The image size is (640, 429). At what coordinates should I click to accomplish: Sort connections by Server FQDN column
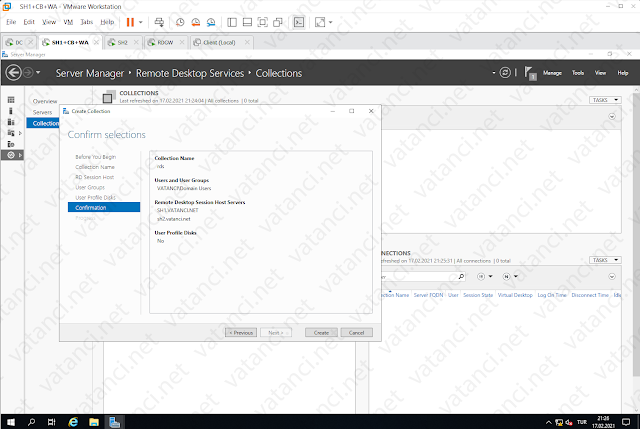click(x=428, y=295)
